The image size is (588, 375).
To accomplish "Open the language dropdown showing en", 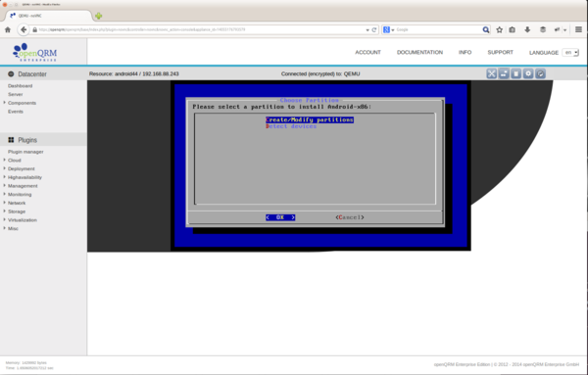I will (x=570, y=53).
